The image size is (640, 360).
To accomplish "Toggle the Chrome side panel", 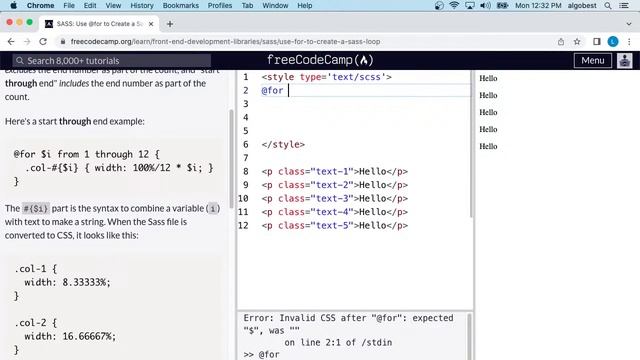I will 597,42.
